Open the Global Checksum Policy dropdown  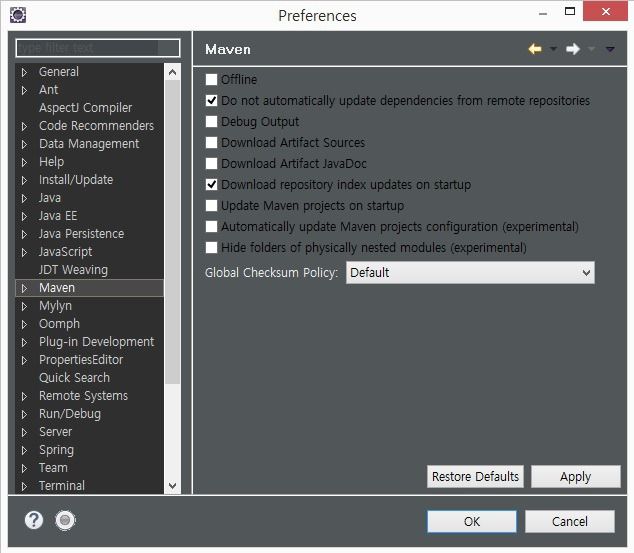[470, 272]
